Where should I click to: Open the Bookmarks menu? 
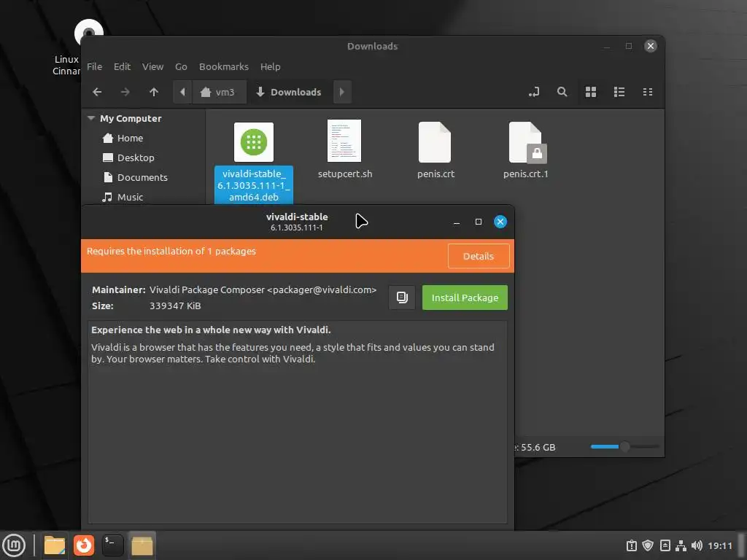click(x=224, y=66)
